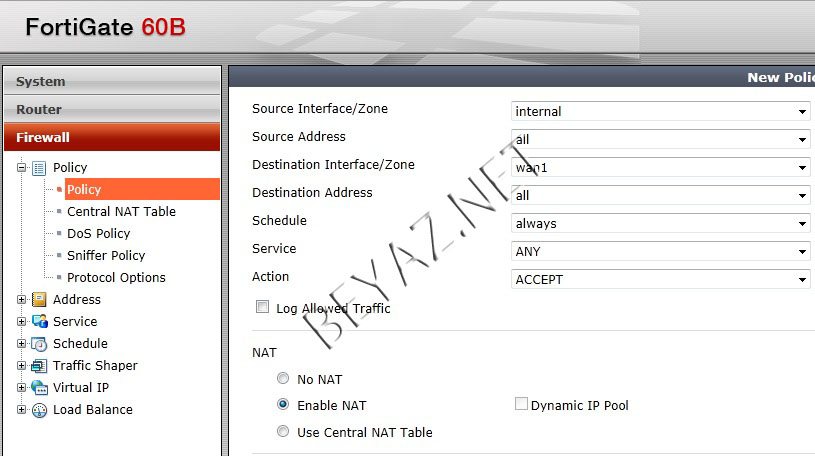The height and width of the screenshot is (457, 815).
Task: Expand the Schedule tree node
Action: click(21, 343)
